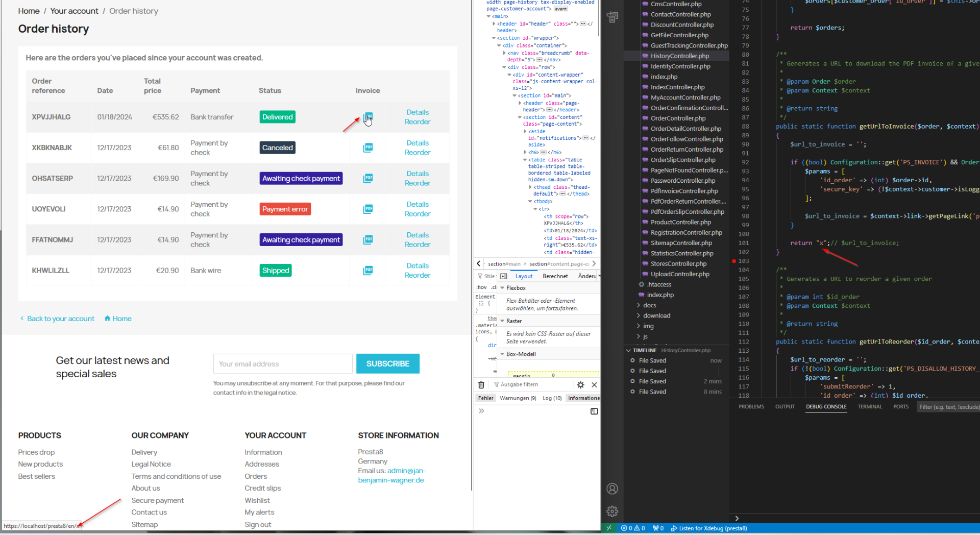Focus the debug console Filter field
Image resolution: width=980 pixels, height=535 pixels.
click(948, 407)
